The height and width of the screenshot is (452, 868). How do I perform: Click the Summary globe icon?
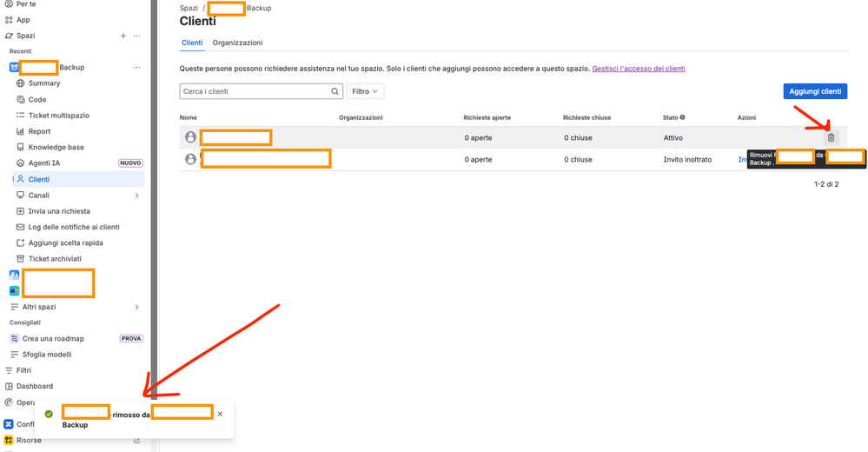pyautogui.click(x=21, y=83)
